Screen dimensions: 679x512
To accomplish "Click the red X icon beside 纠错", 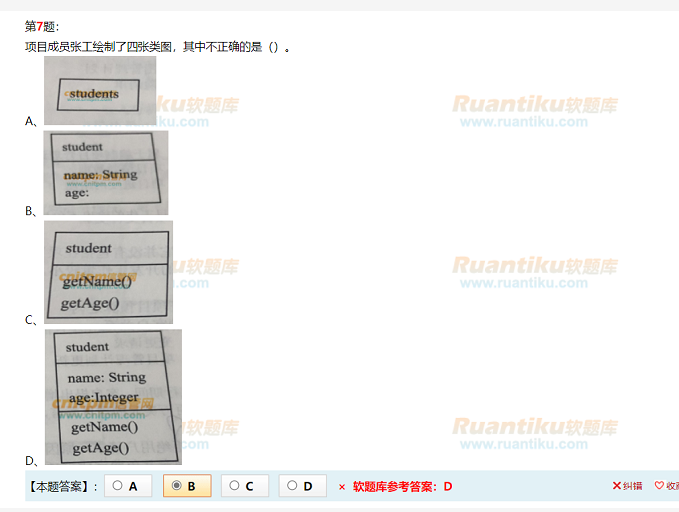I will pos(616,486).
